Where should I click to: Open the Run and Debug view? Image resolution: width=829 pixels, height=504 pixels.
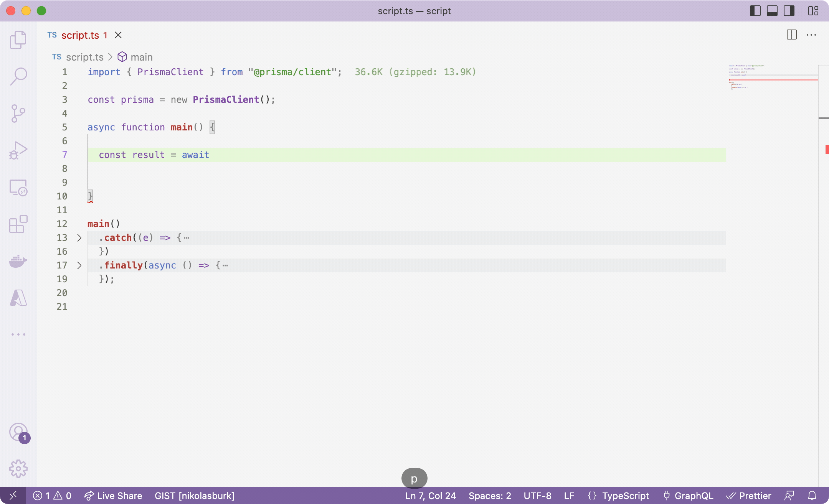(x=18, y=150)
